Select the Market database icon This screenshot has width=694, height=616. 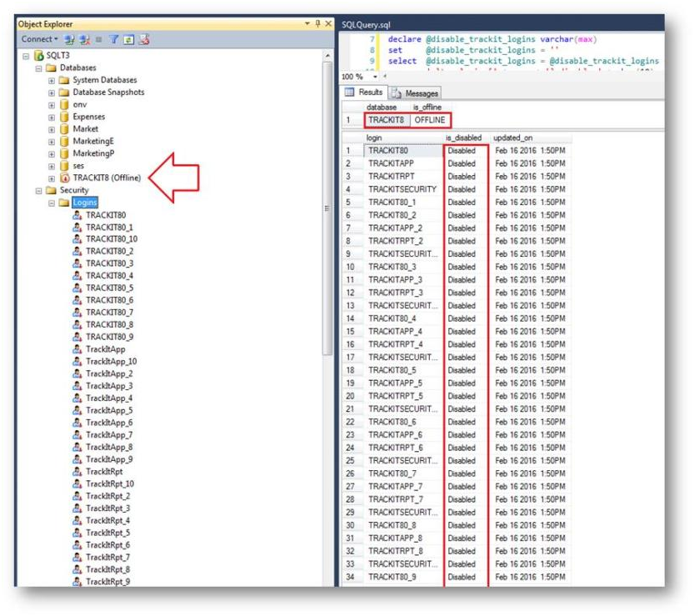(x=65, y=129)
